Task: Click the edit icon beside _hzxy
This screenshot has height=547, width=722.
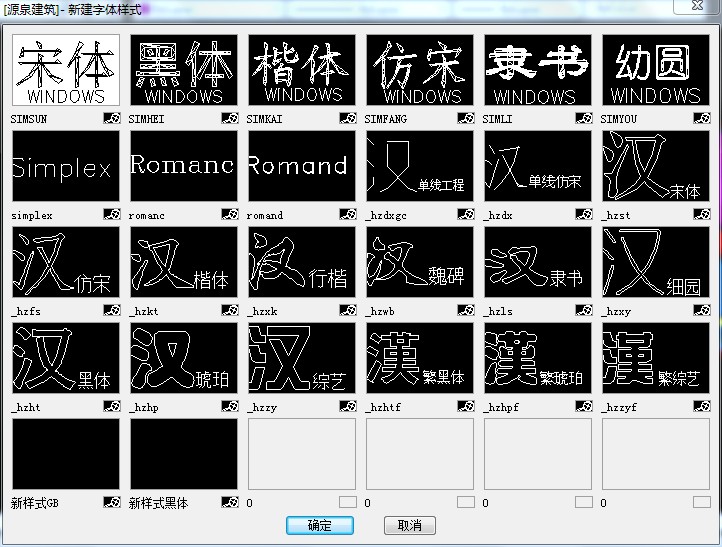Action: [x=702, y=310]
